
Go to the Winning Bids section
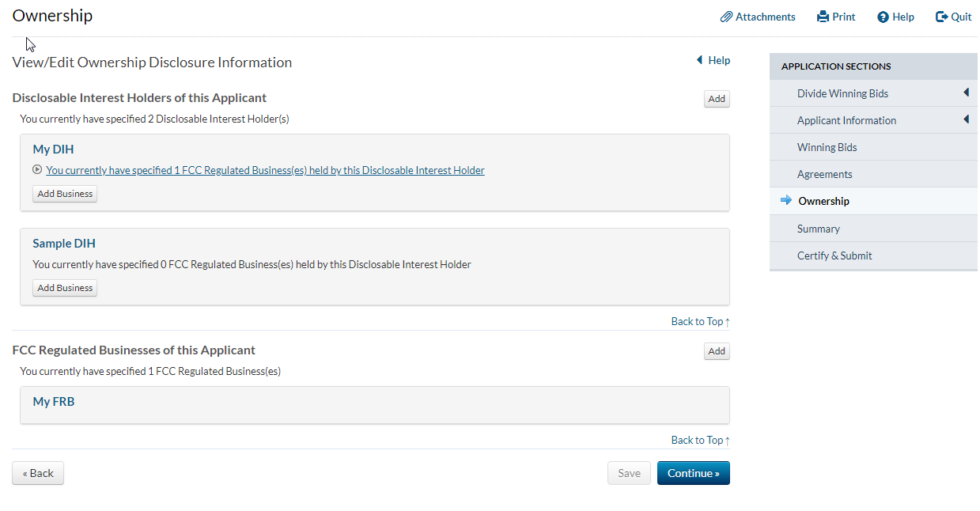coord(827,147)
